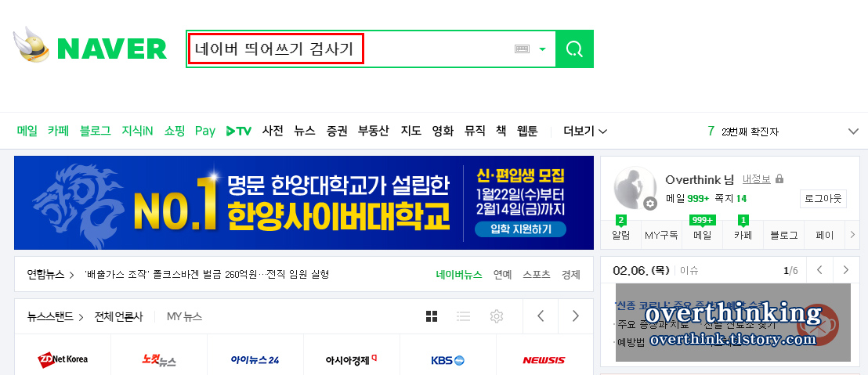This screenshot has height=375, width=868.
Task: Open the Naver TV icon link
Action: click(x=239, y=131)
